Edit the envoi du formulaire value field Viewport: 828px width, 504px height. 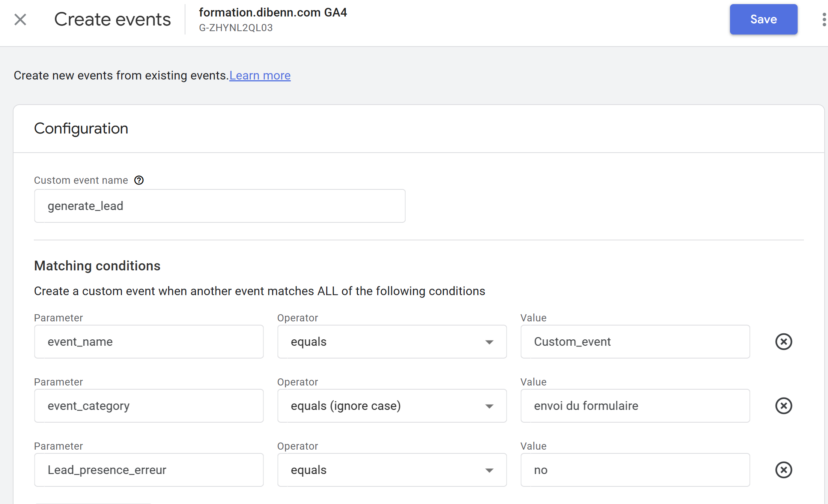click(635, 406)
